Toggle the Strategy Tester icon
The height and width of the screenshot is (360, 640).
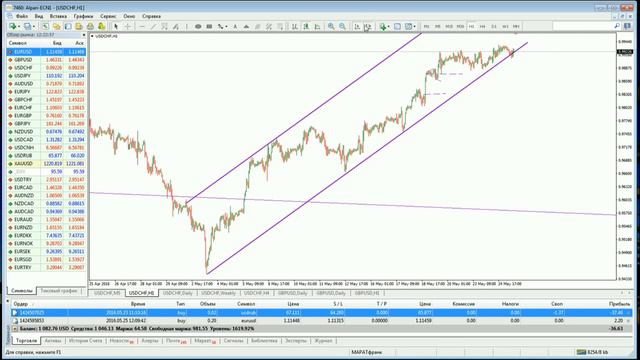tap(90, 27)
